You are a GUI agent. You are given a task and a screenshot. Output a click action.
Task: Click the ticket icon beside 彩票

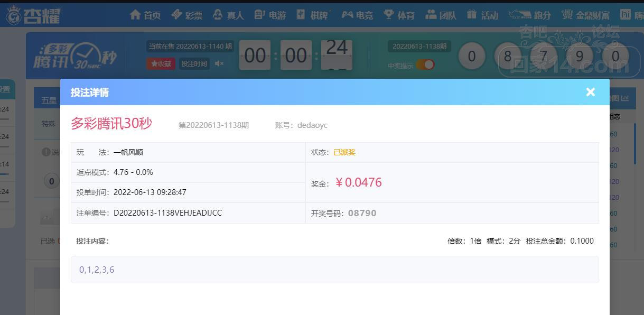(x=177, y=14)
